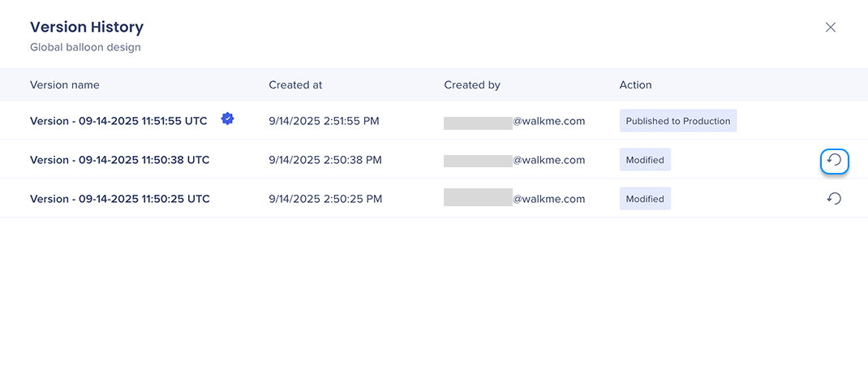868x375 pixels.
Task: Restore the 11:50:25 UTC version
Action: click(834, 199)
